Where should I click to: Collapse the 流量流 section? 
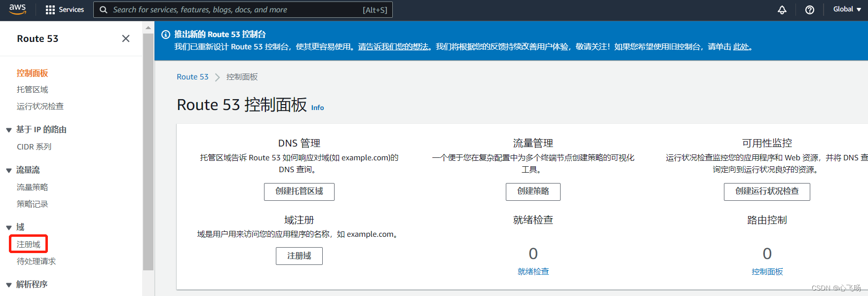[x=9, y=171]
